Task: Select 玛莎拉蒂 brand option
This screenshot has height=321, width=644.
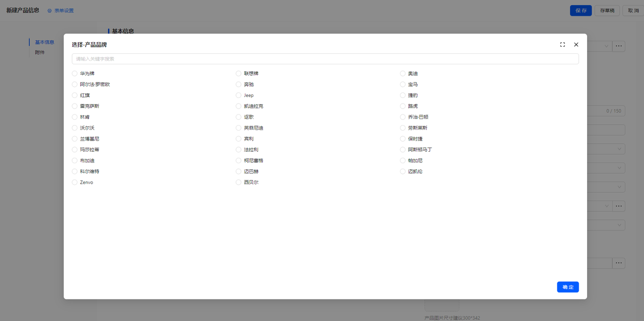Action: pyautogui.click(x=75, y=150)
